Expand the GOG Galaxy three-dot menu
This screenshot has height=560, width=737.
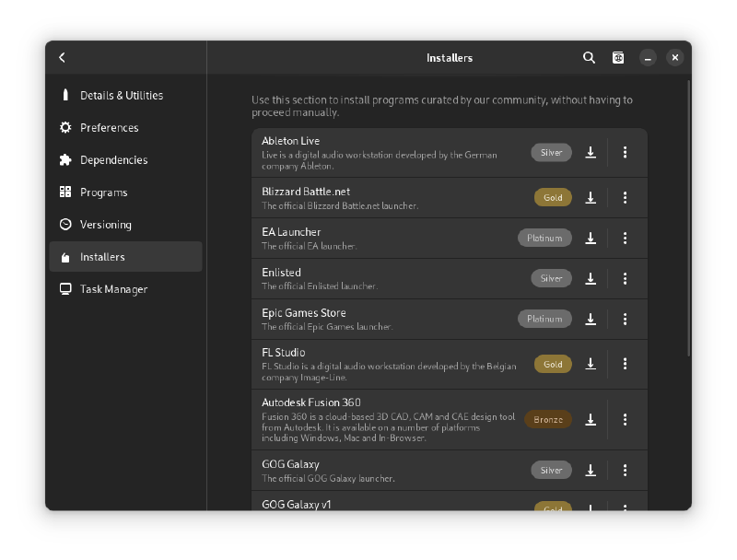tap(626, 471)
